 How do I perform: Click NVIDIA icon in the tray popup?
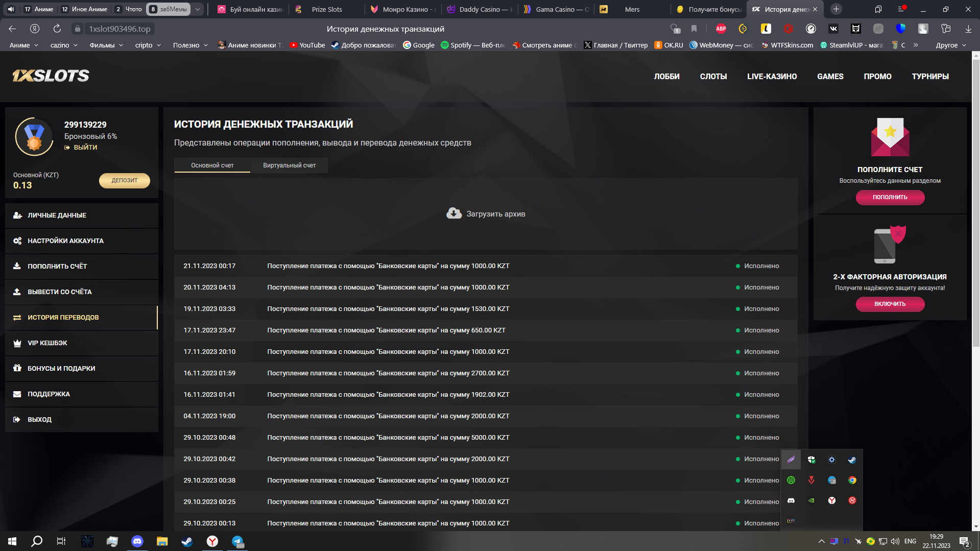click(811, 500)
